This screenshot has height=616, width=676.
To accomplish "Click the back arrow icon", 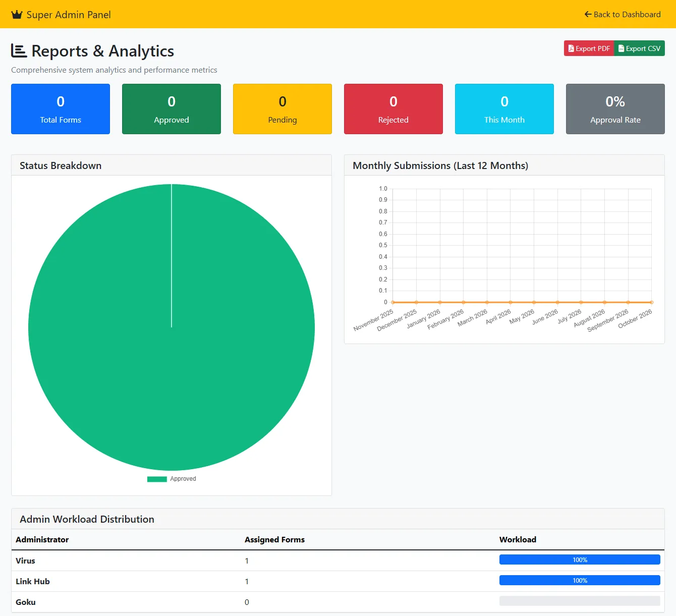I will point(588,14).
